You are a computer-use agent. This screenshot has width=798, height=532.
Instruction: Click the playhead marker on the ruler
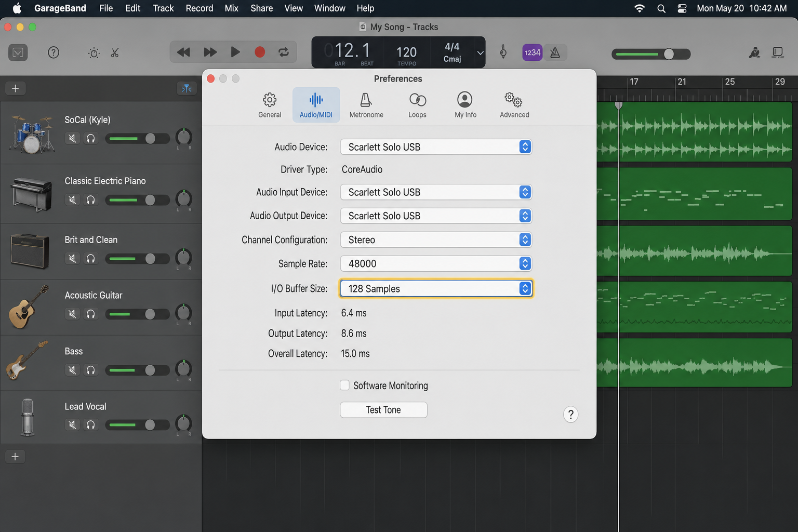coord(618,105)
